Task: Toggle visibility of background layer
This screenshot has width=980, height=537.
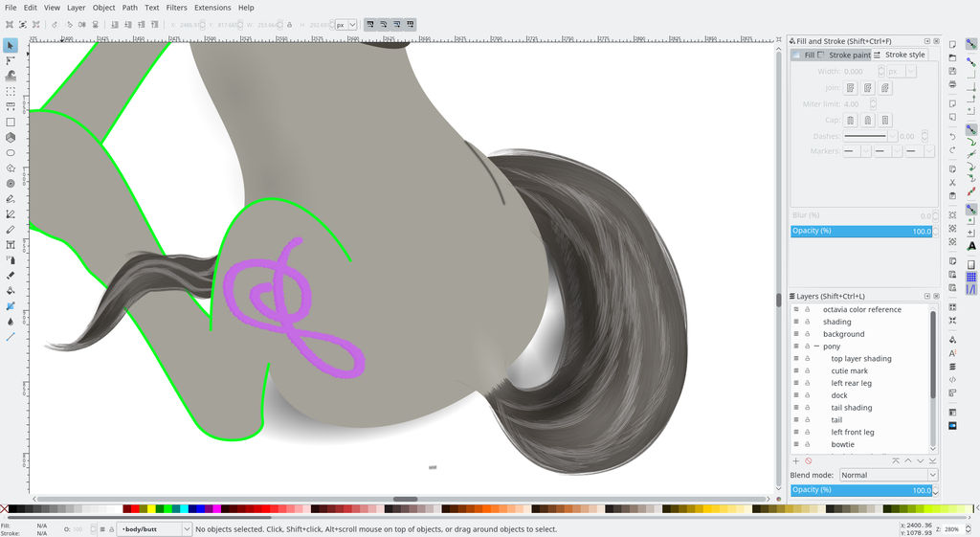Action: click(796, 334)
